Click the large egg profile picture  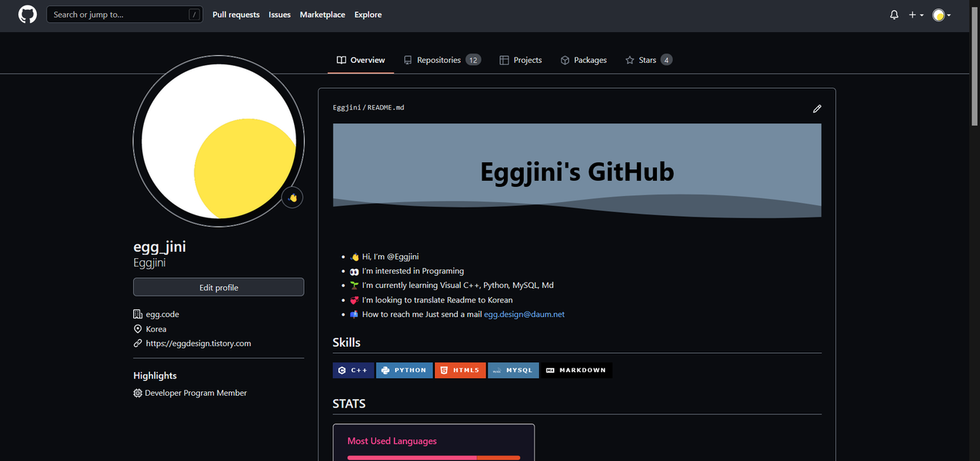(x=218, y=141)
